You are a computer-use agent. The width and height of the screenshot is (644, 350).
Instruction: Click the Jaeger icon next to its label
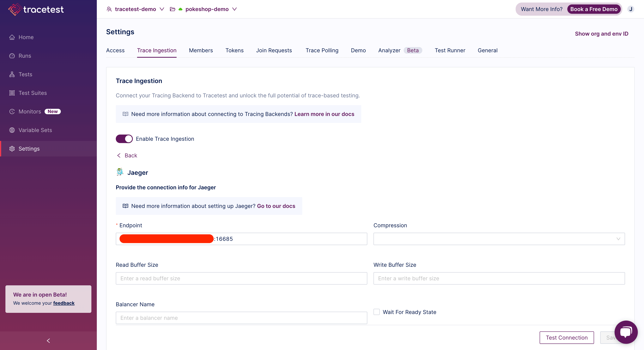120,172
